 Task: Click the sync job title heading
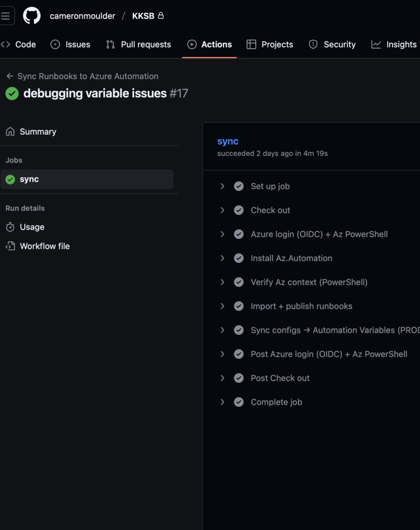(x=228, y=141)
